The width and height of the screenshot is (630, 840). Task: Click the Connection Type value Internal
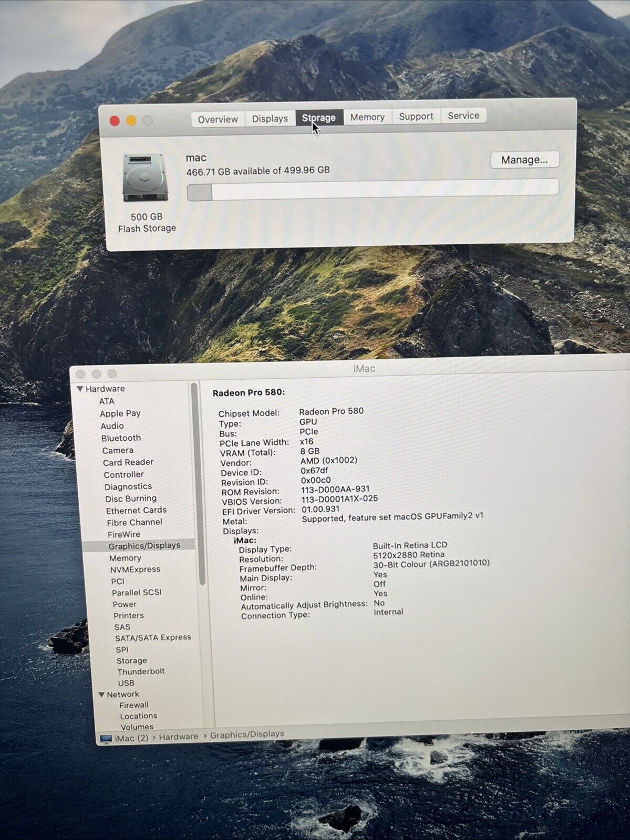click(x=388, y=612)
